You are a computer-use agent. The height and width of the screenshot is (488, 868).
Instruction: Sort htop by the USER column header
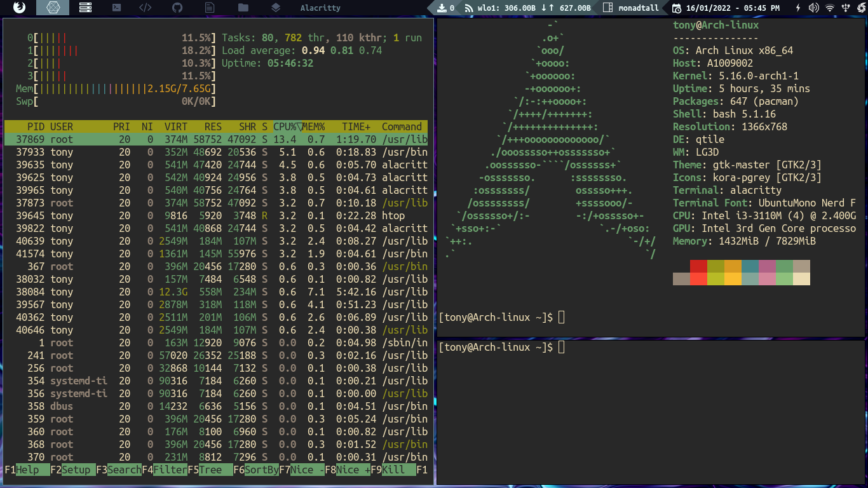[62, 126]
